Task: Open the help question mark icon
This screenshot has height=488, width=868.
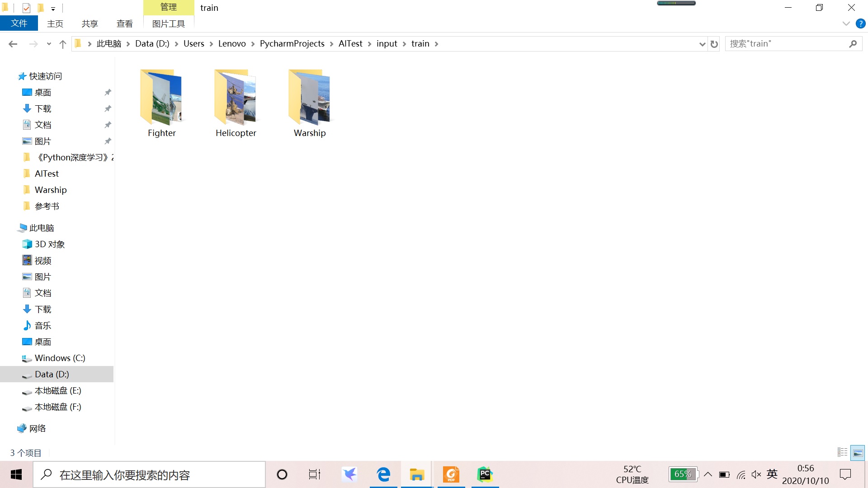Action: click(x=860, y=23)
